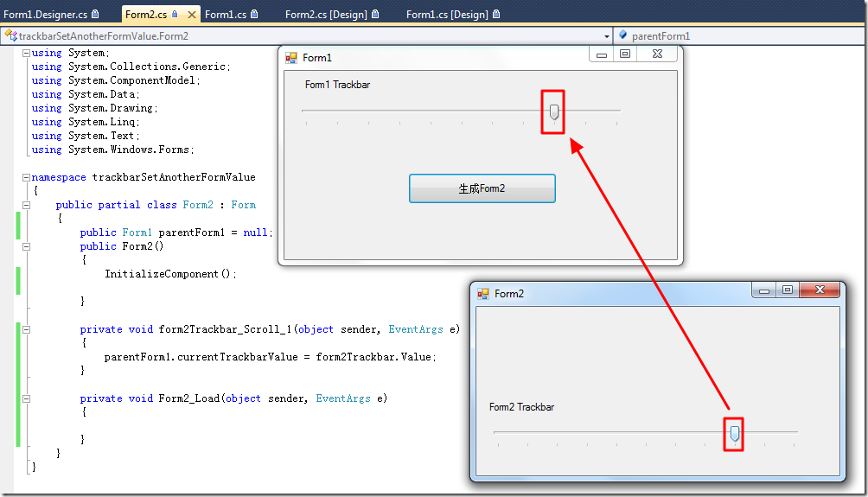Click the field icon beside parentForm1

point(622,35)
